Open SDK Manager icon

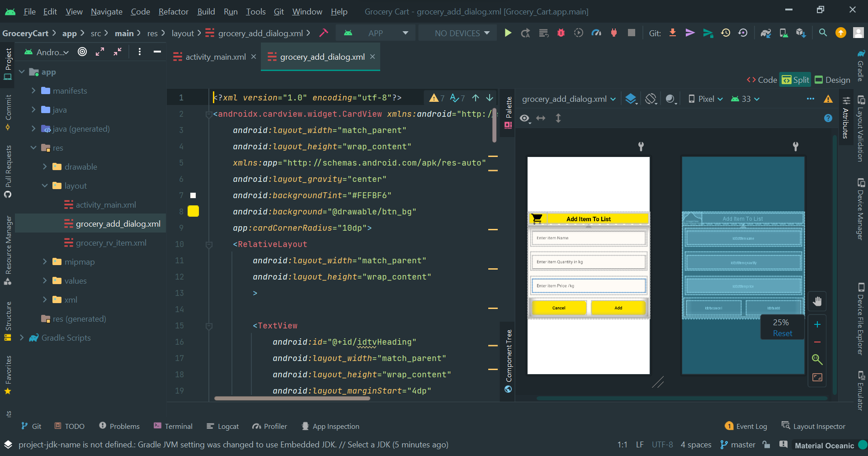coord(801,33)
